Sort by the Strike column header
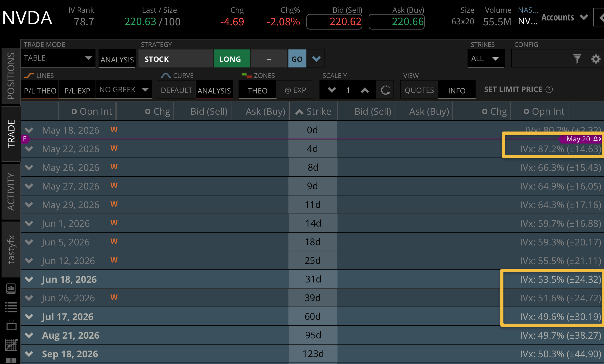604x364 pixels. click(x=313, y=112)
